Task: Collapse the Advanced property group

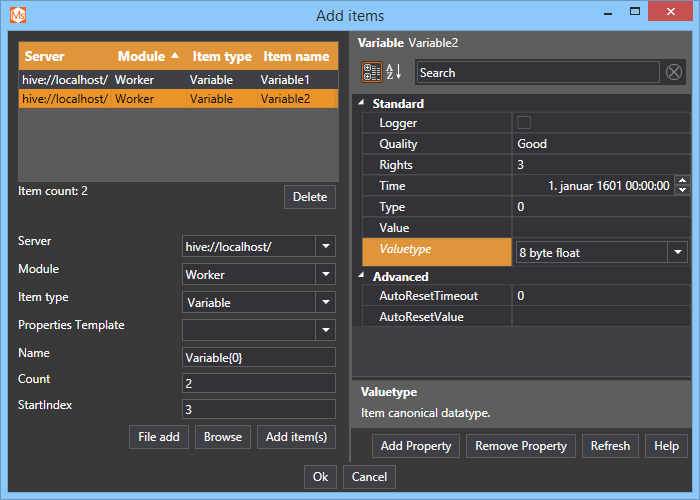Action: pyautogui.click(x=361, y=277)
